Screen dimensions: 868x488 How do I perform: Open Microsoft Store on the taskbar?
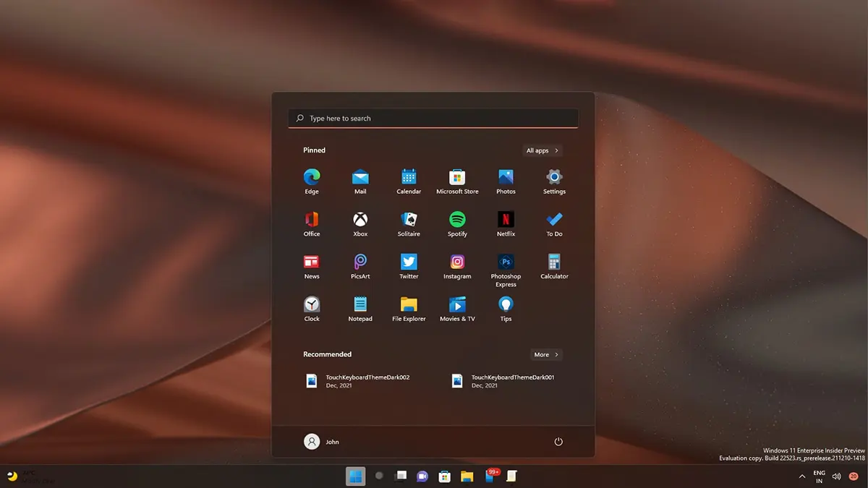(446, 476)
